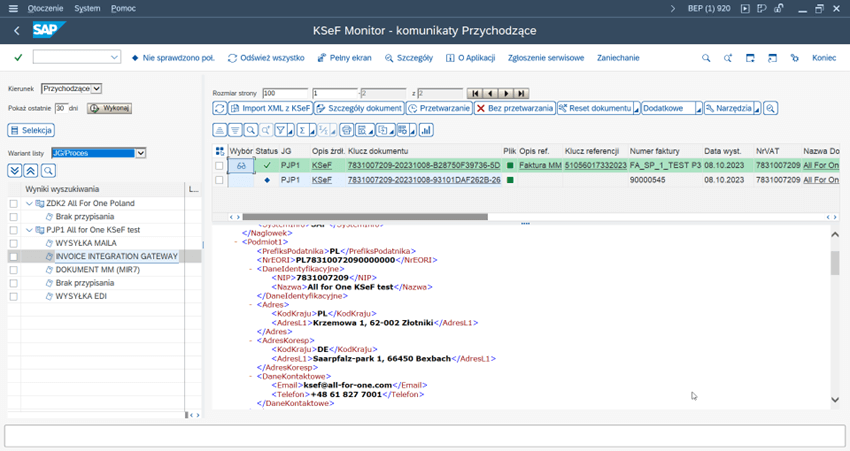Click the Szczegóły dokument button
The width and height of the screenshot is (850, 451).
(x=359, y=108)
